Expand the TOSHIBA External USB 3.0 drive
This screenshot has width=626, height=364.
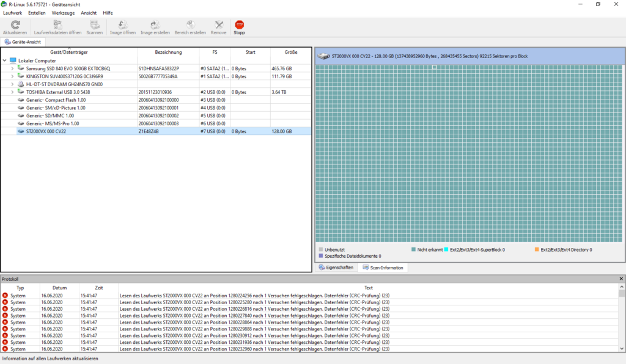(12, 92)
